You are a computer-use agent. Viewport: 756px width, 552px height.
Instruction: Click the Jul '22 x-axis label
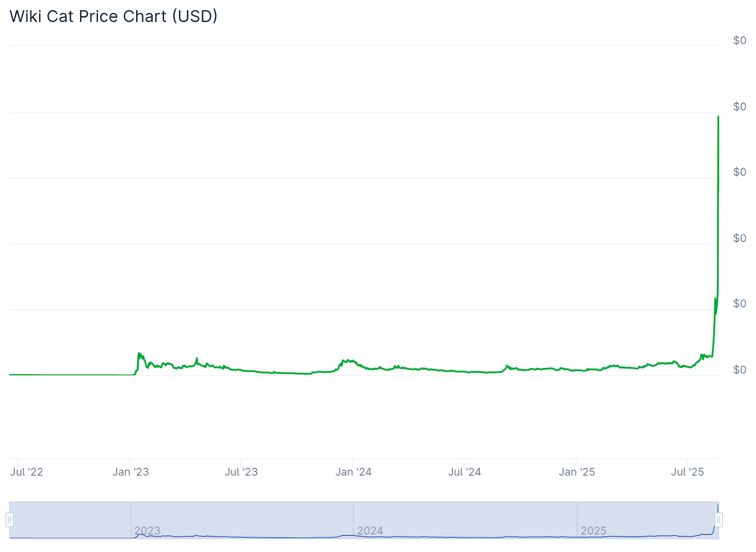tap(26, 472)
